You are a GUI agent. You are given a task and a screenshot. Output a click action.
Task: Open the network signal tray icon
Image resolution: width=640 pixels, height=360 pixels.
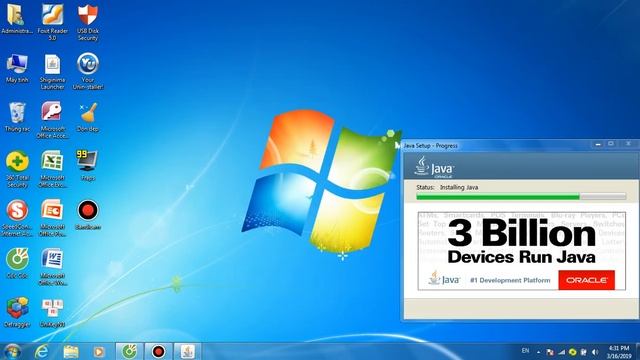point(562,352)
